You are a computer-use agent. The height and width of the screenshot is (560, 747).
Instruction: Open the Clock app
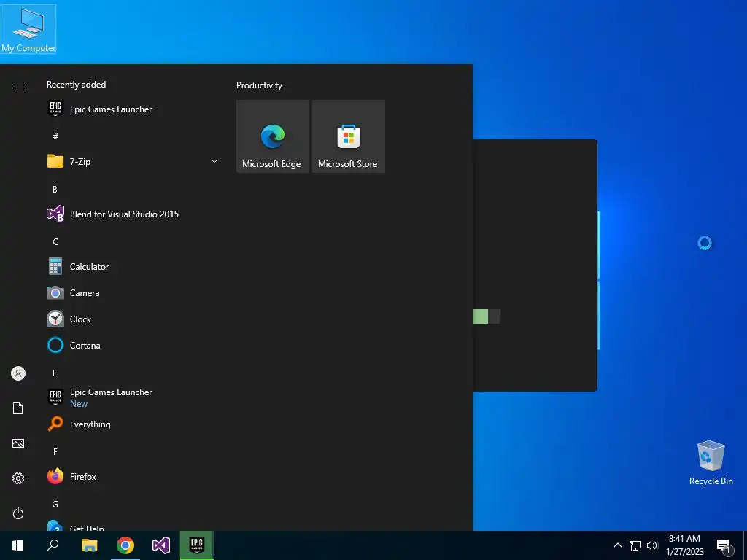tap(133, 319)
